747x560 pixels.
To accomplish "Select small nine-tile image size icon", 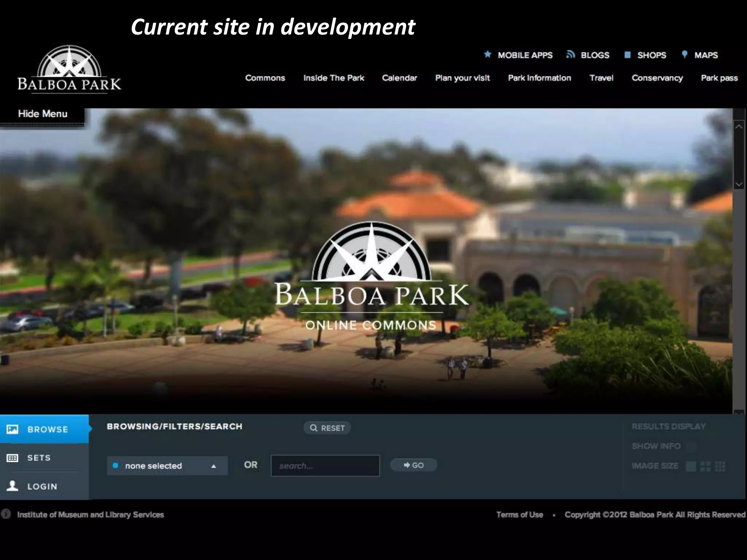I will (x=720, y=466).
